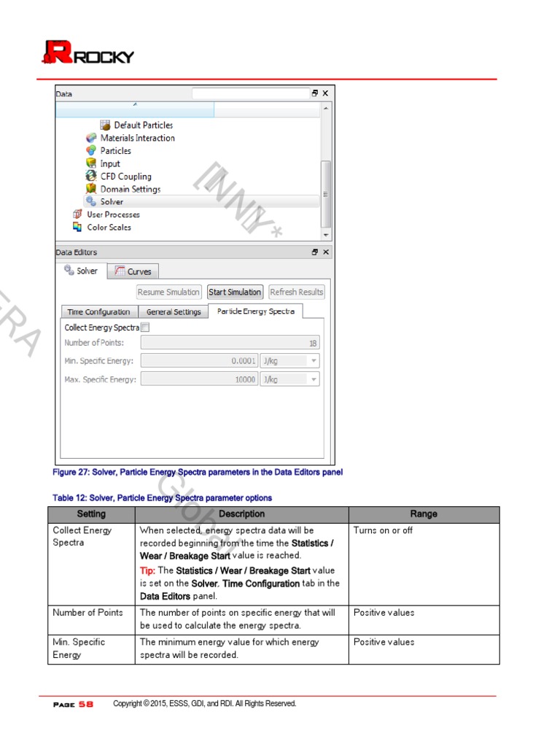560x747 pixels.
Task: Click the Color Scales icon
Action: tap(77, 228)
